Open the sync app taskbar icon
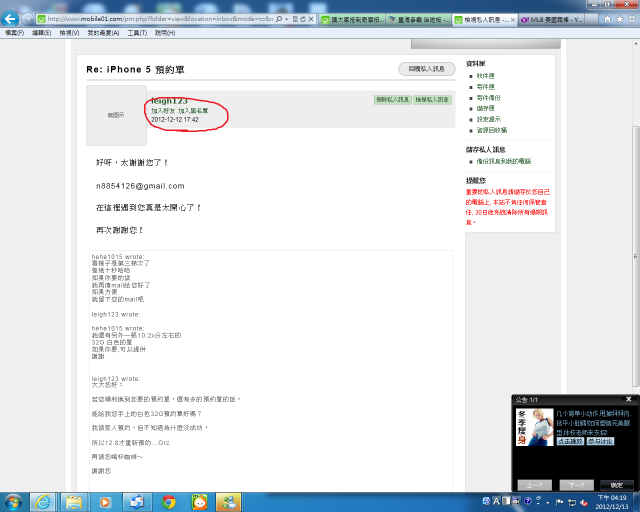The height and width of the screenshot is (512, 640). point(137,502)
